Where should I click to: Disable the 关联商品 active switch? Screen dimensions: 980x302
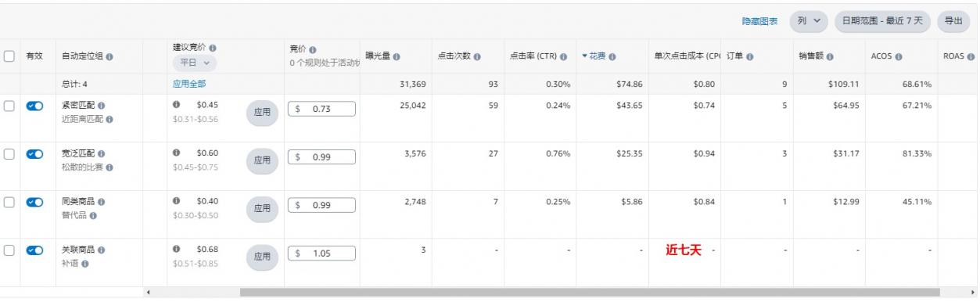35,250
